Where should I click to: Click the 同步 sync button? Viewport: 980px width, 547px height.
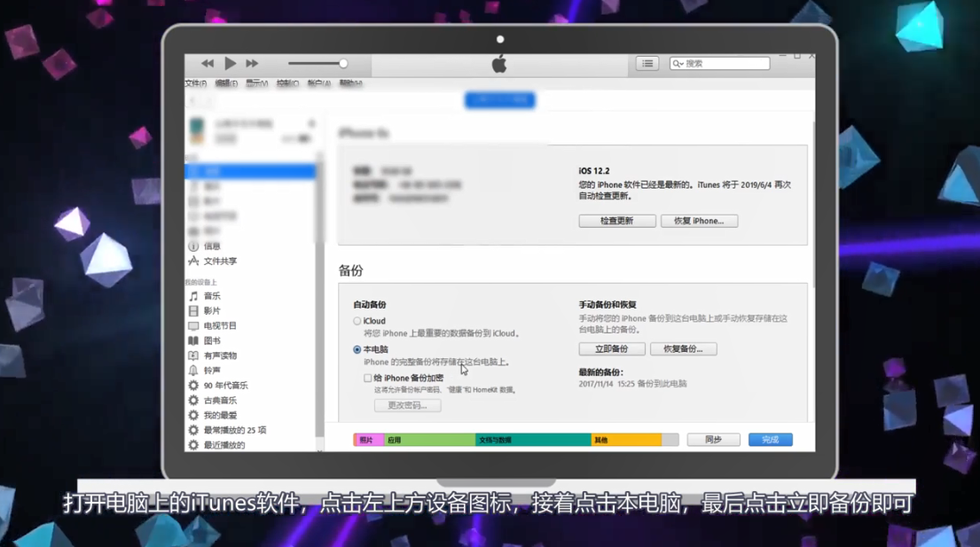[x=714, y=440]
